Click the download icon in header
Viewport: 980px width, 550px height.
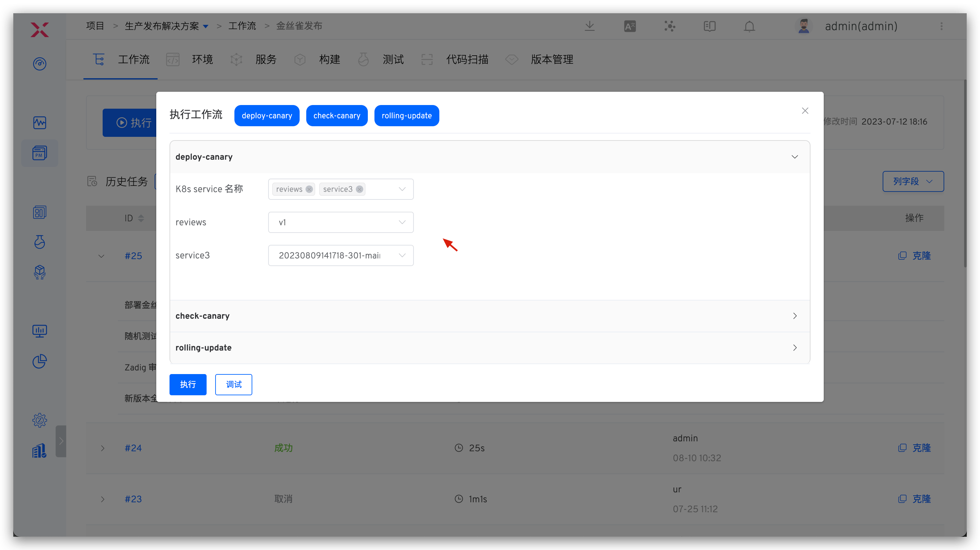coord(590,26)
